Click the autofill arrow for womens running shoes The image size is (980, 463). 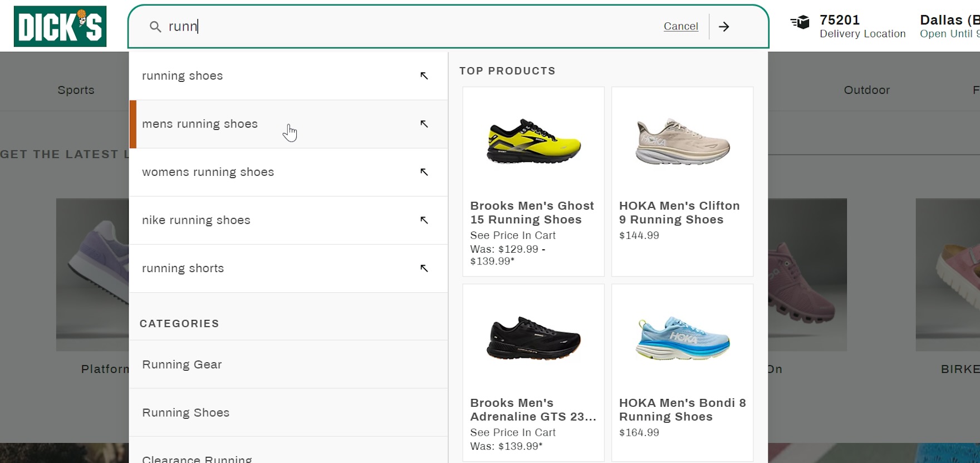tap(424, 172)
